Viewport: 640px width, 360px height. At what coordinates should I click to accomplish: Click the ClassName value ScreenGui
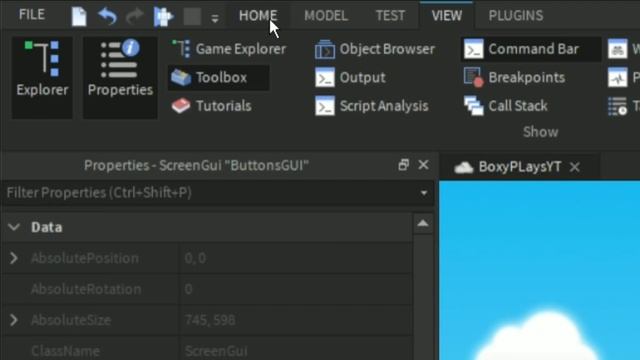[x=216, y=351]
